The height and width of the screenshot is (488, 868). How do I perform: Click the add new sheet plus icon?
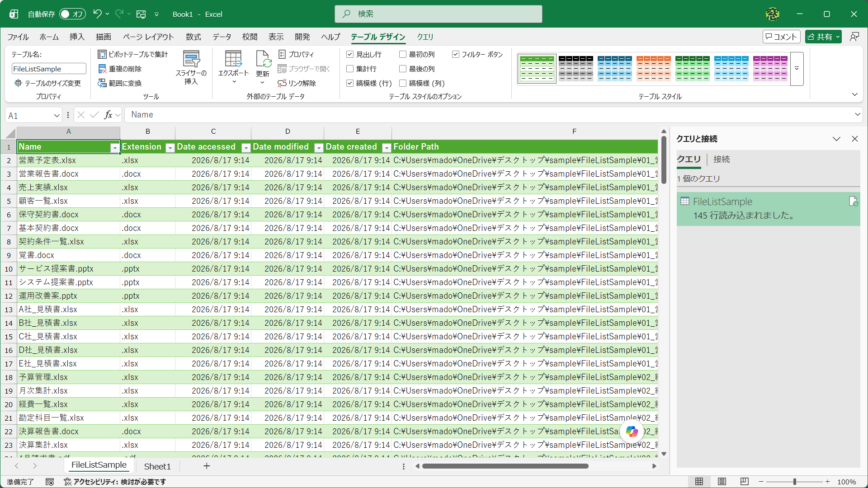click(x=207, y=466)
